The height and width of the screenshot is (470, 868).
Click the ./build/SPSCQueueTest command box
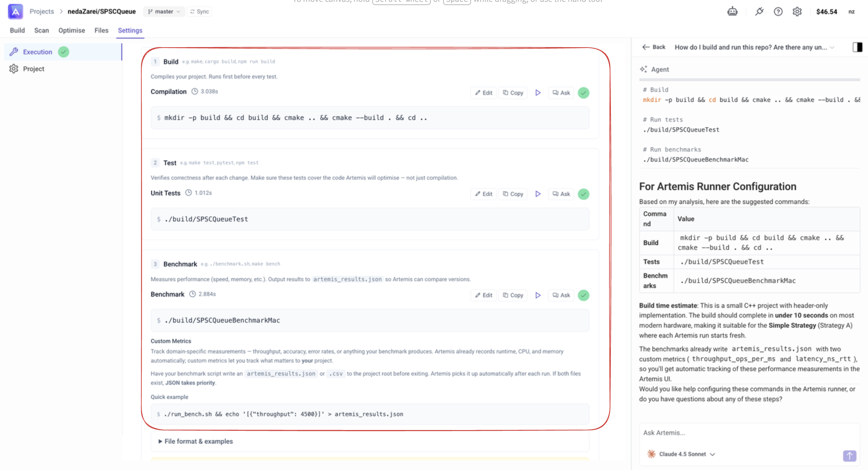pos(370,219)
